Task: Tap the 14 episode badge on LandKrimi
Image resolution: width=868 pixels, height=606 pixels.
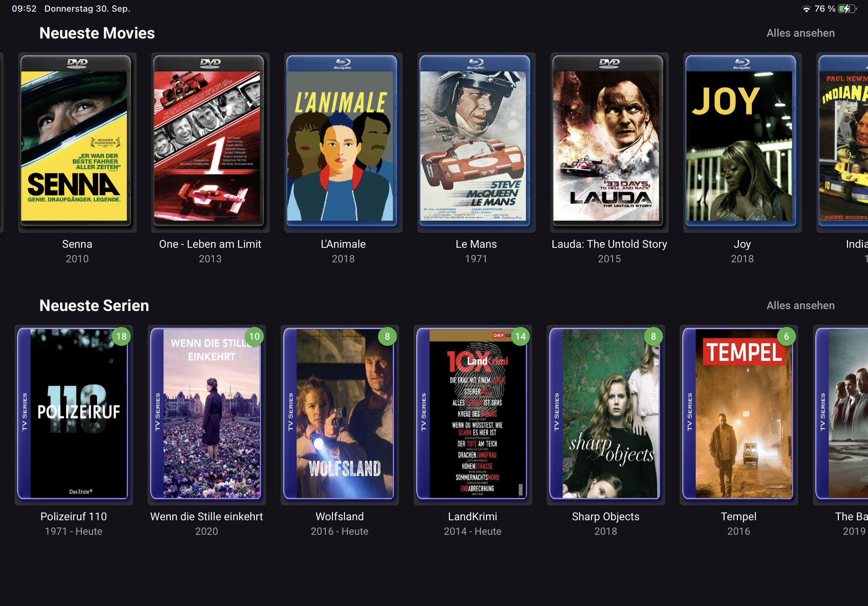Action: (x=521, y=336)
